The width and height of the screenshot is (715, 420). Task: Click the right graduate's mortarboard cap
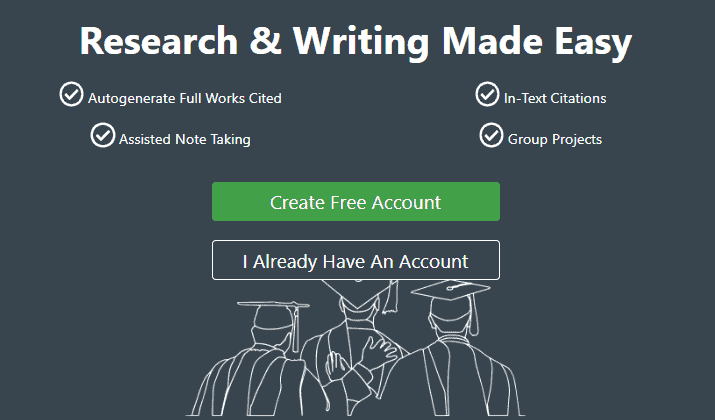pos(451,290)
